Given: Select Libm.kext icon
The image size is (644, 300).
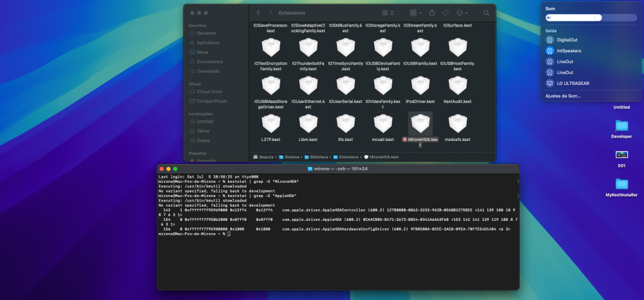Looking at the screenshot, I should [x=308, y=124].
